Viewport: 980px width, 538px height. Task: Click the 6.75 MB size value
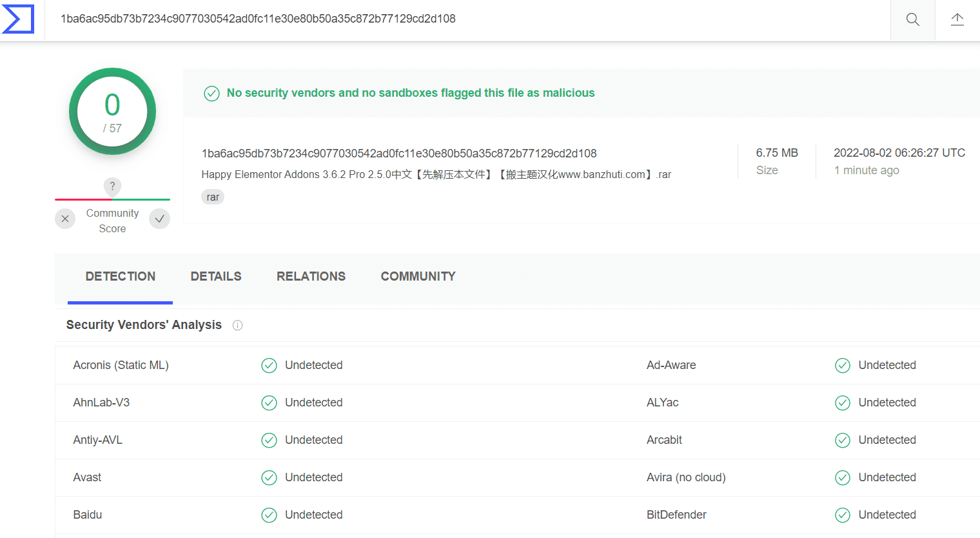point(777,153)
